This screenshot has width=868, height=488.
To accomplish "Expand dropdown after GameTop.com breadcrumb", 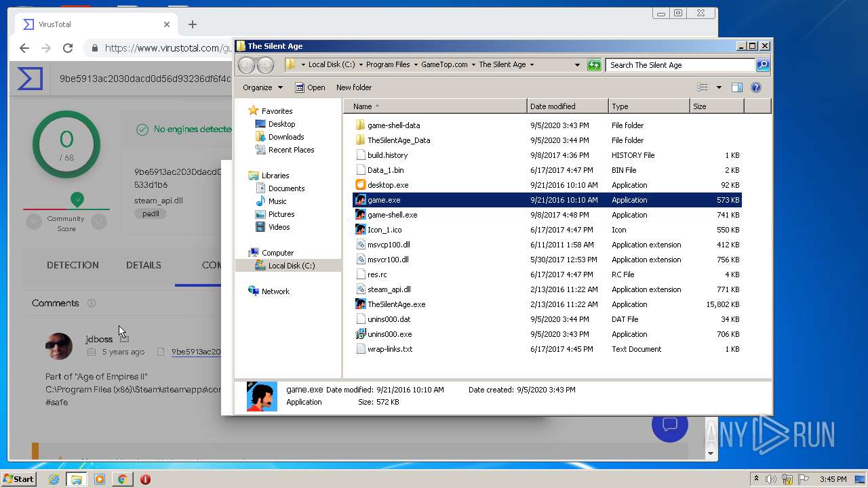I will click(473, 65).
